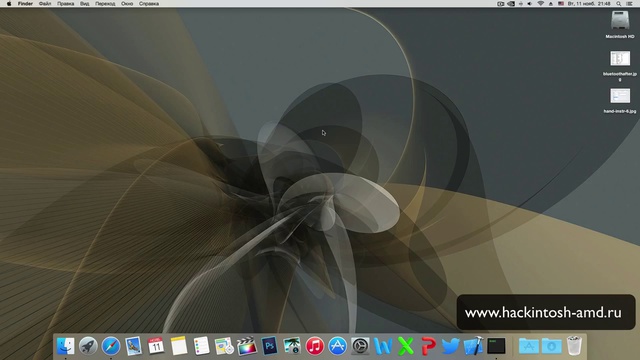Open App Store icon in Dock
The image size is (640, 360).
point(338,346)
